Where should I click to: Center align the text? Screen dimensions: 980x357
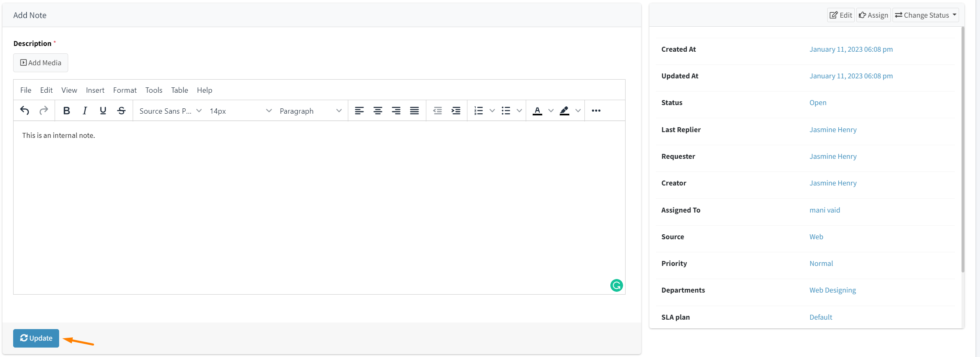[377, 111]
